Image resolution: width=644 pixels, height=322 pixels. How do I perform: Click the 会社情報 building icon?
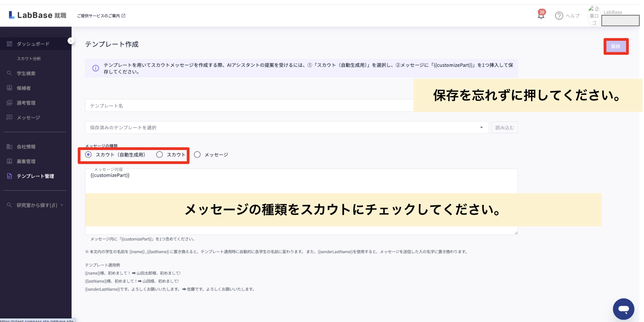[9, 146]
